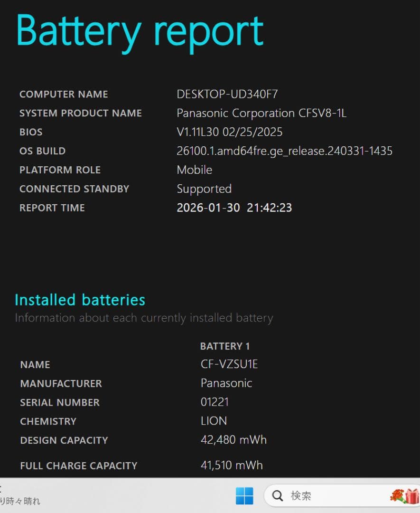Click the Connected Standby Supported value

click(x=204, y=189)
